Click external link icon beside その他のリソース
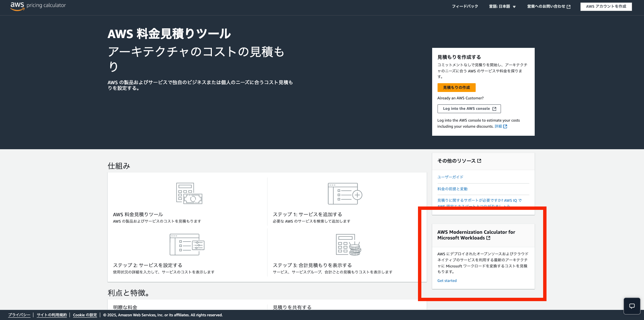This screenshot has height=320, width=644. [479, 161]
